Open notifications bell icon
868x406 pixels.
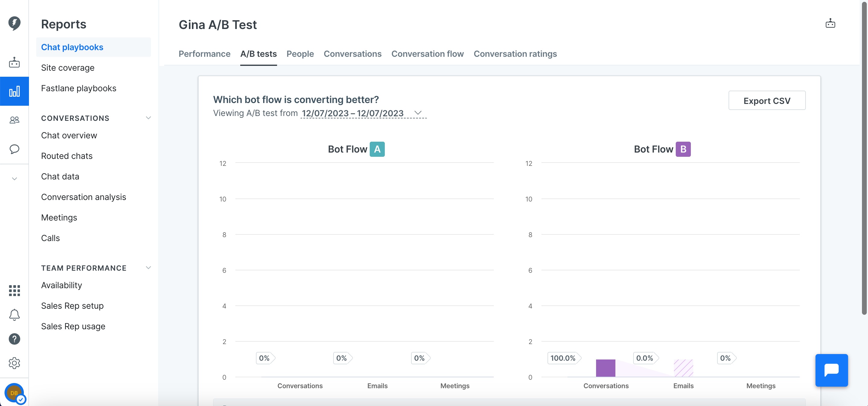[14, 314]
